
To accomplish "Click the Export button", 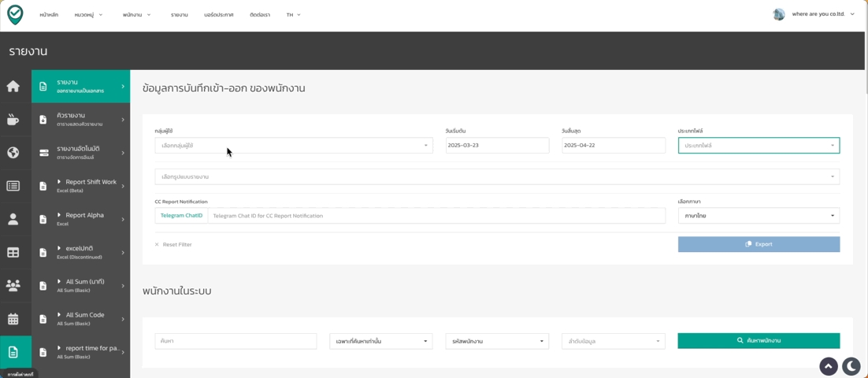I will pos(759,244).
